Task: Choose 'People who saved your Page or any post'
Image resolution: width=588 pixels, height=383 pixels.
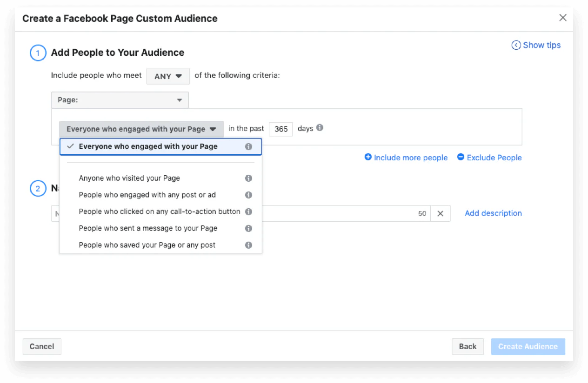Action: point(160,245)
